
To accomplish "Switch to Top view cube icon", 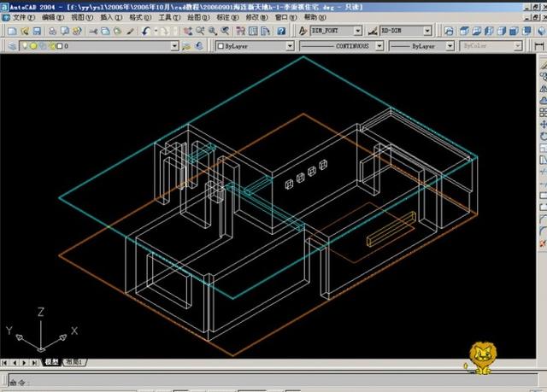I will (464, 32).
